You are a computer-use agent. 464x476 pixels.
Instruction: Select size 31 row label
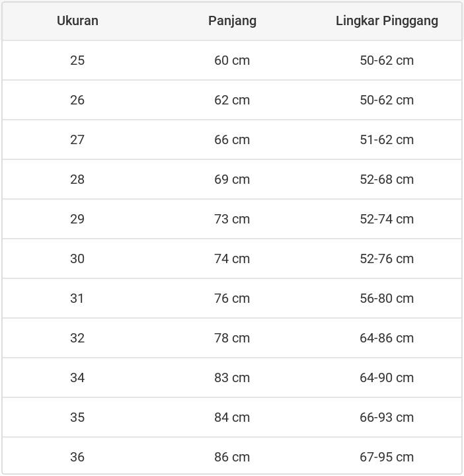pos(77,298)
